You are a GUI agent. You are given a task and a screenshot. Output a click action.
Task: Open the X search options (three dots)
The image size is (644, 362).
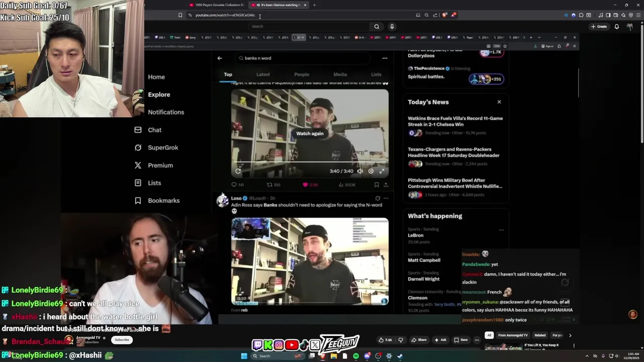tap(385, 58)
